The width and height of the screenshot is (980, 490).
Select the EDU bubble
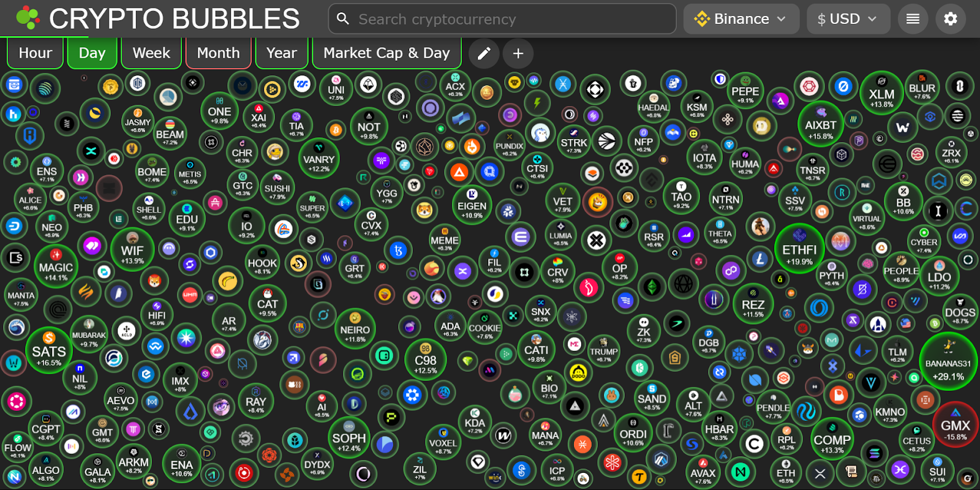click(187, 219)
